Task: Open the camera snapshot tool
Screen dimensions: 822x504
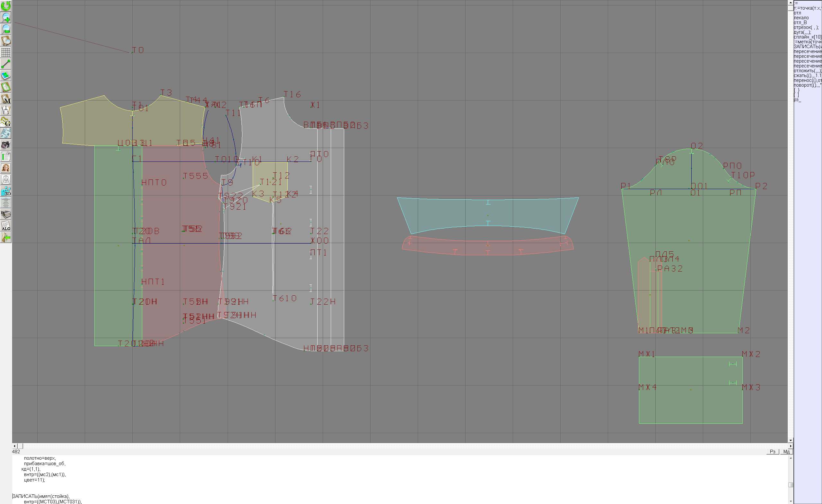Action: pos(6,145)
